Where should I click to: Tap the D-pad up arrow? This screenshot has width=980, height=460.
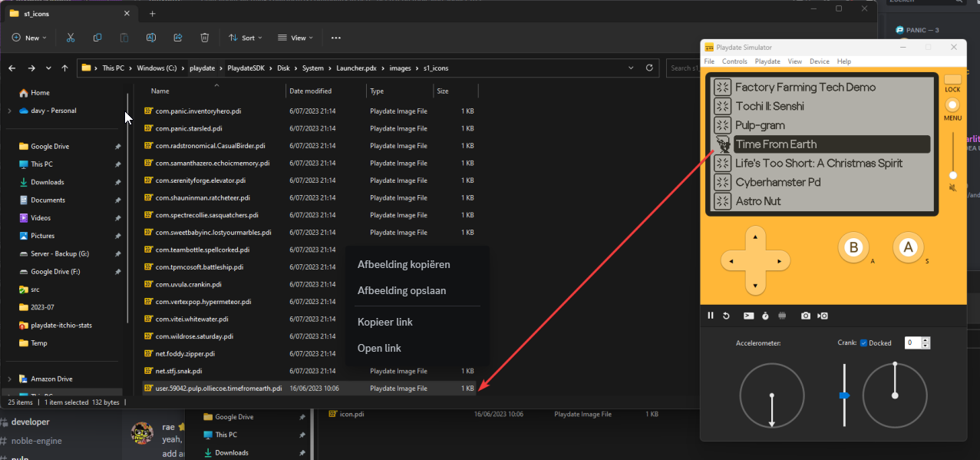[x=756, y=237]
